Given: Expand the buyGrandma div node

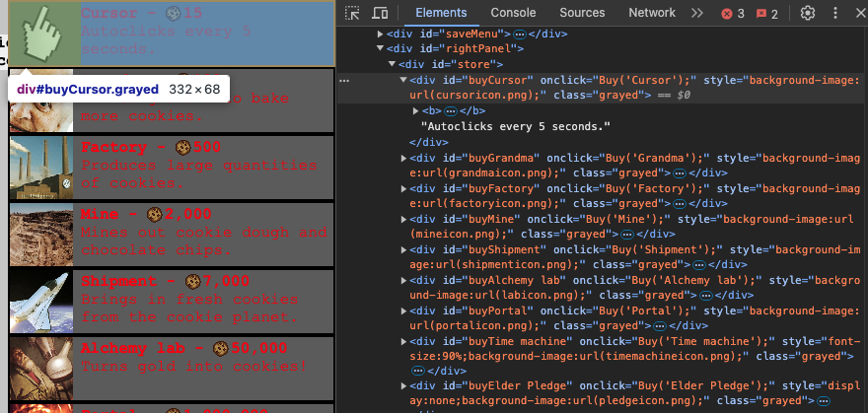Looking at the screenshot, I should [403, 158].
